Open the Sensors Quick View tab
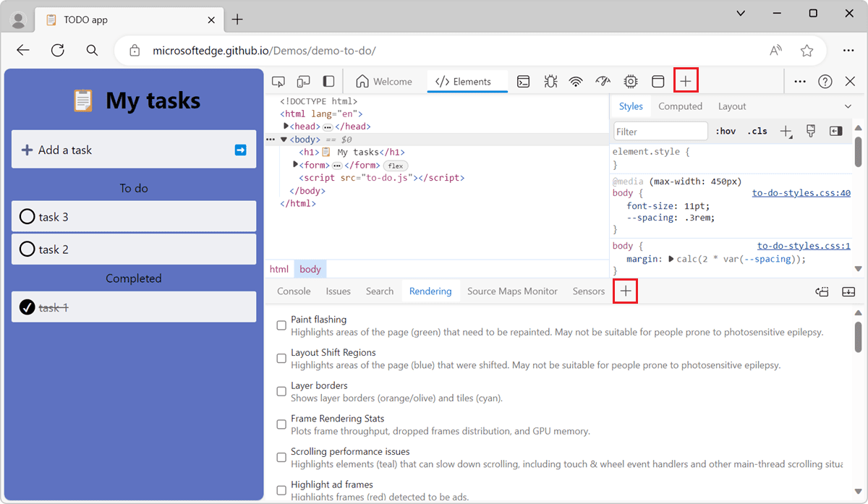This screenshot has height=504, width=868. click(x=588, y=291)
